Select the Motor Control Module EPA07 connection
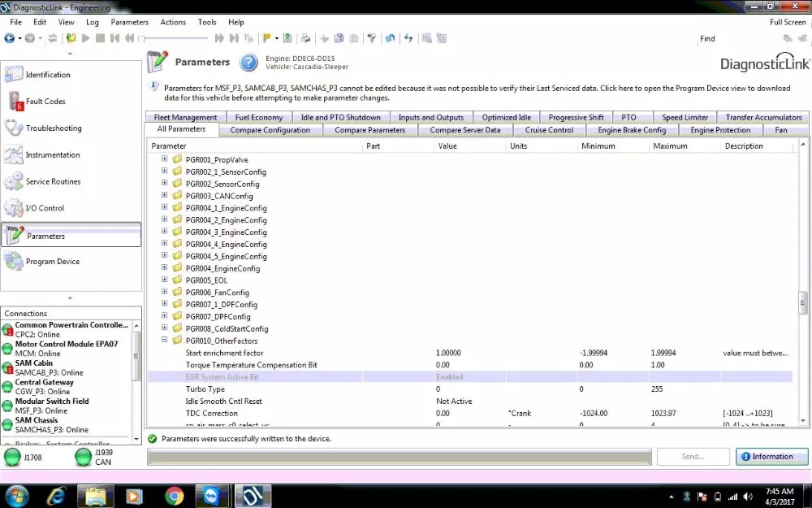Viewport: 812px width, 508px height. (67, 344)
